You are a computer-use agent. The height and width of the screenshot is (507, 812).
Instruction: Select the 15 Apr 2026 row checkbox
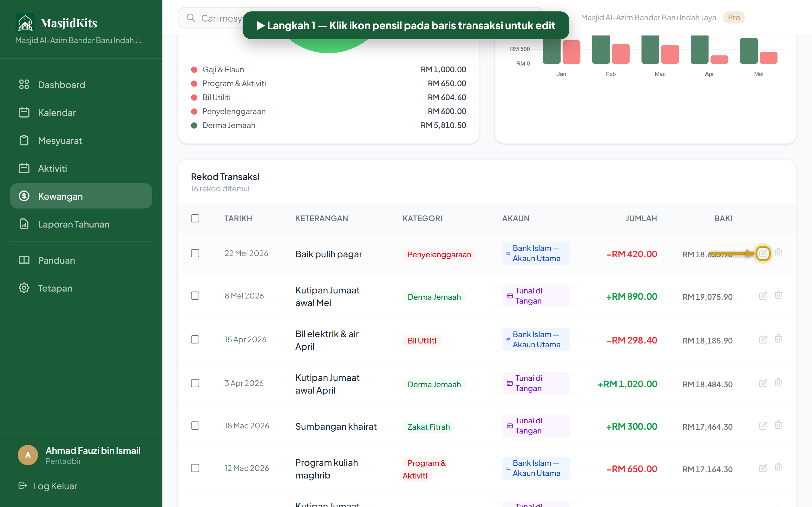coord(195,339)
